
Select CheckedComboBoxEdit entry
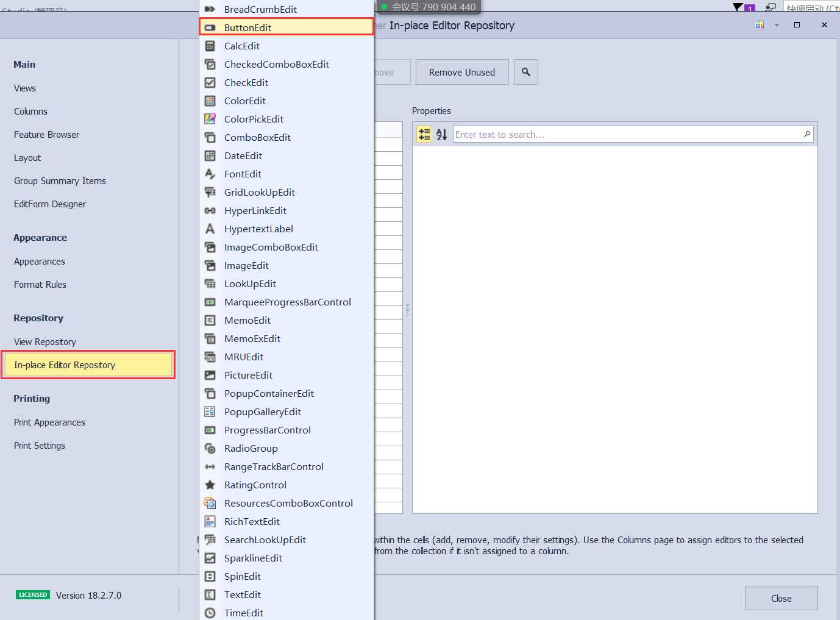click(x=287, y=64)
